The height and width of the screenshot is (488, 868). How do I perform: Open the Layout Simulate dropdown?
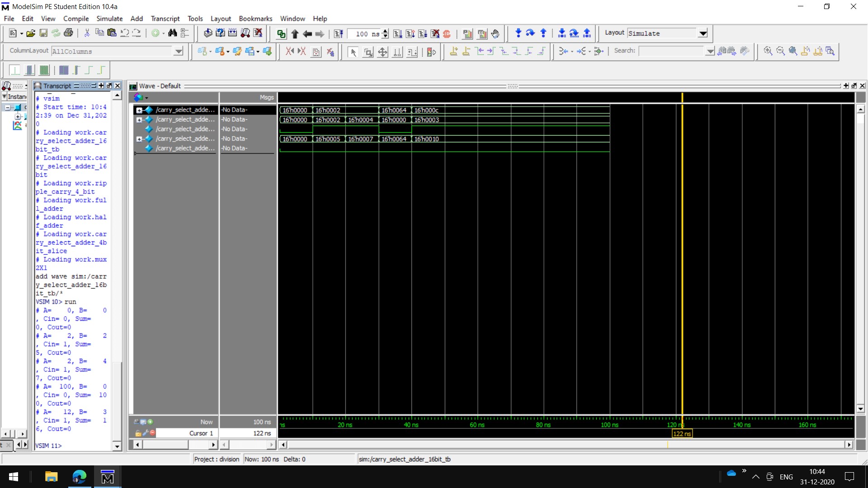click(703, 33)
